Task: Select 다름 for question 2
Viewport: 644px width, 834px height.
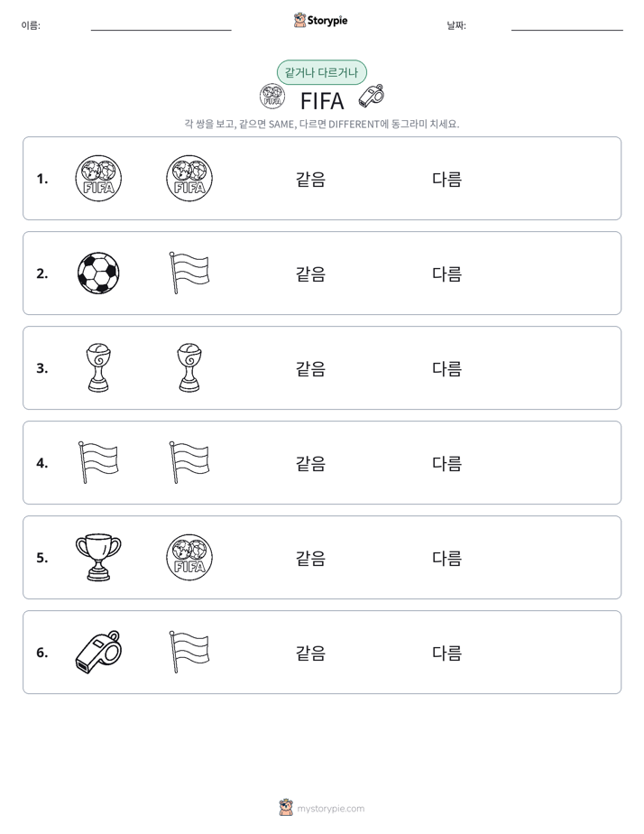Action: [446, 273]
